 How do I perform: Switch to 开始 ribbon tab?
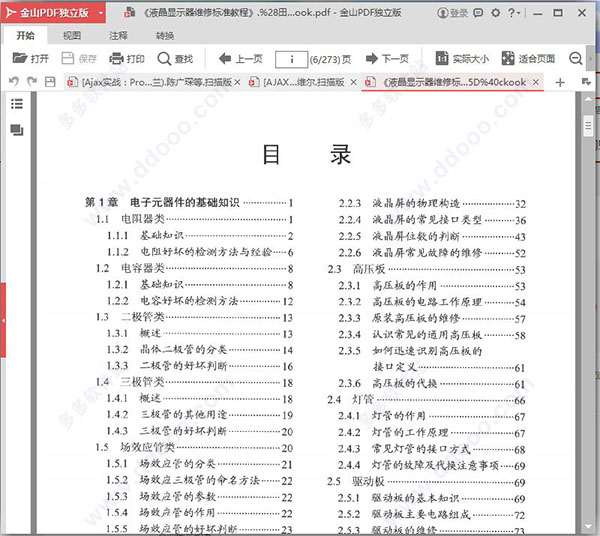point(25,36)
